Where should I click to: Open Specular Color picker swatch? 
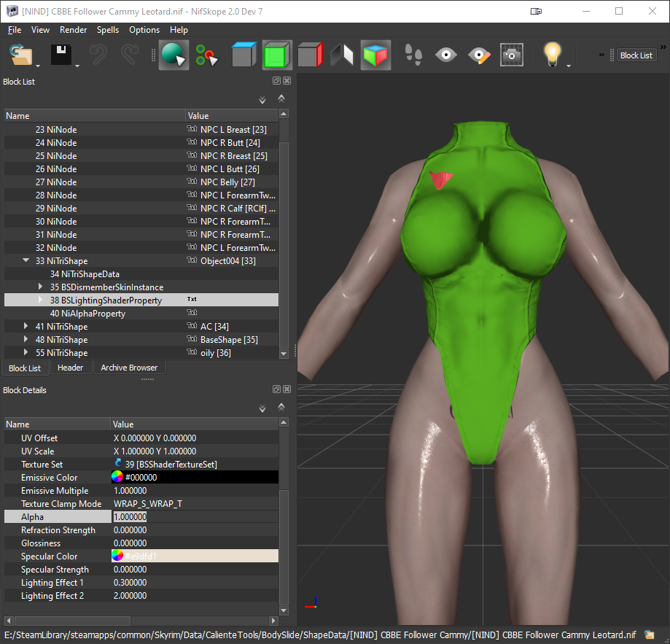coord(117,556)
